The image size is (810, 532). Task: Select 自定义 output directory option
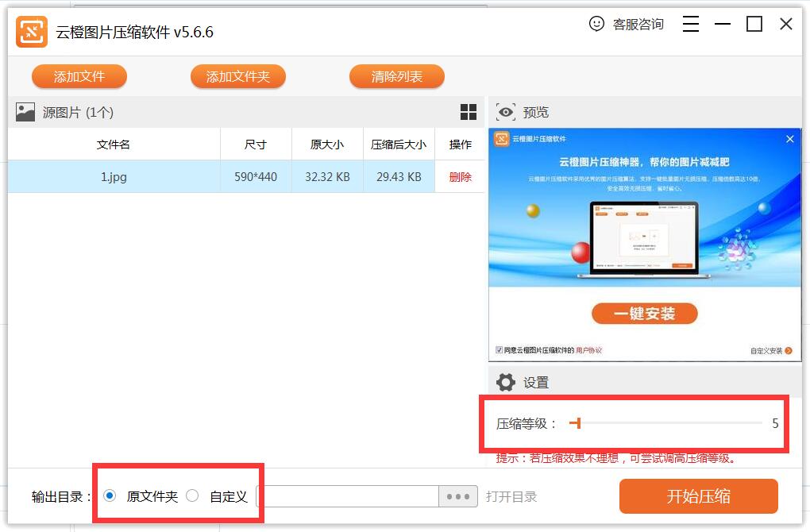click(x=192, y=496)
